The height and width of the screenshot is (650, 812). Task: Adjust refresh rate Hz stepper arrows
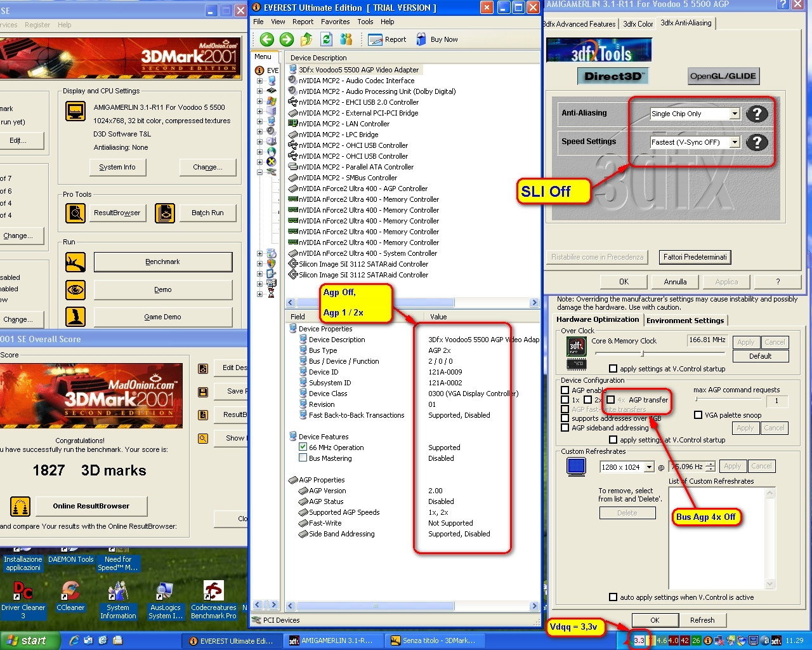tap(710, 467)
